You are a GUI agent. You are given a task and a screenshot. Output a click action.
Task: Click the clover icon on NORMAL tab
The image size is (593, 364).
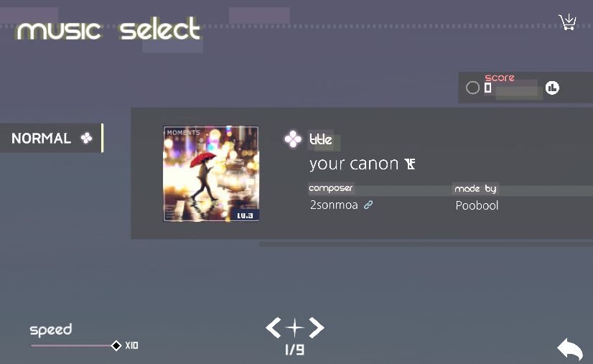point(86,138)
